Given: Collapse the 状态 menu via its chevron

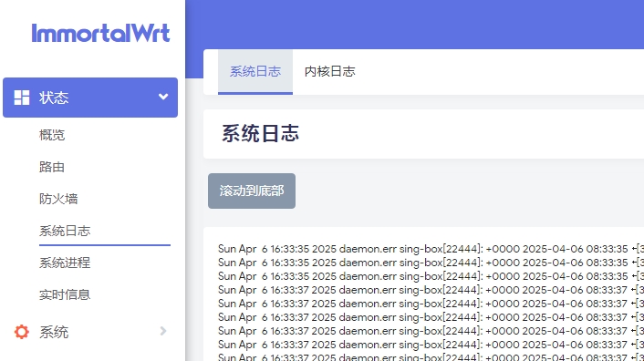Looking at the screenshot, I should click(x=163, y=97).
